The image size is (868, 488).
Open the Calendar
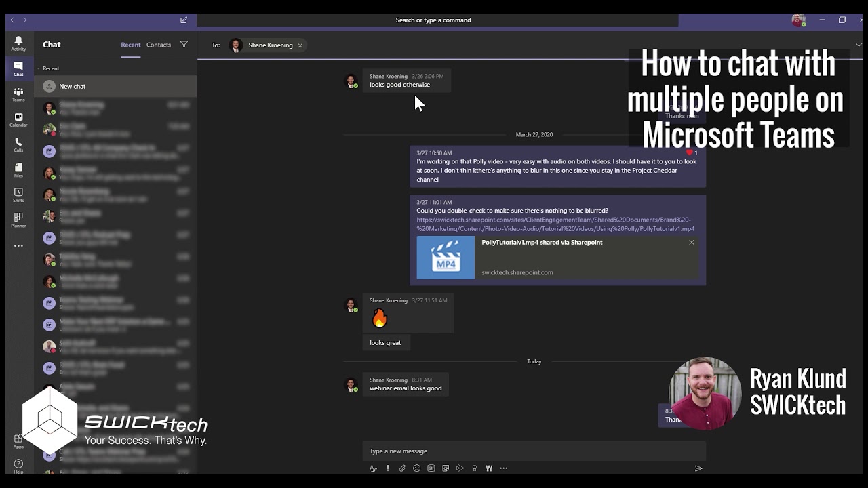pos(18,120)
